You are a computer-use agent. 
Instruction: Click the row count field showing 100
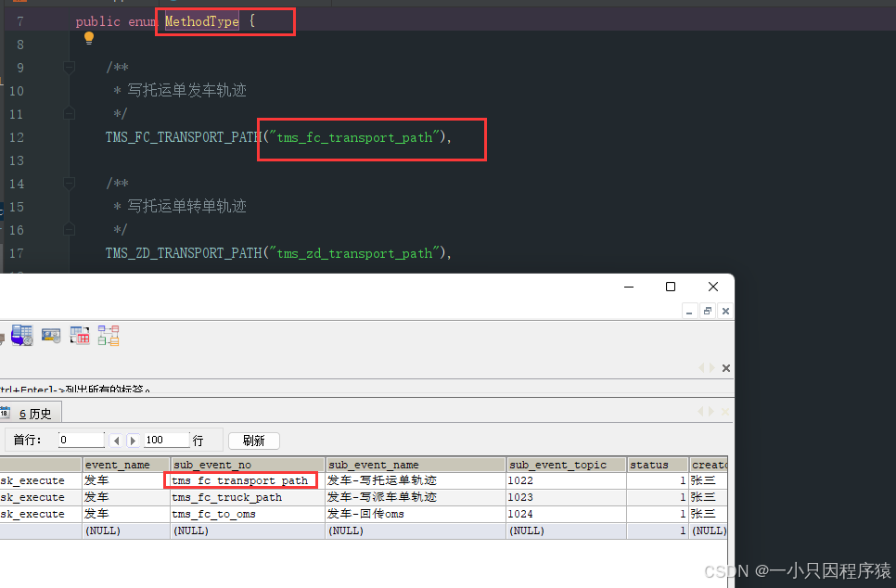[166, 440]
